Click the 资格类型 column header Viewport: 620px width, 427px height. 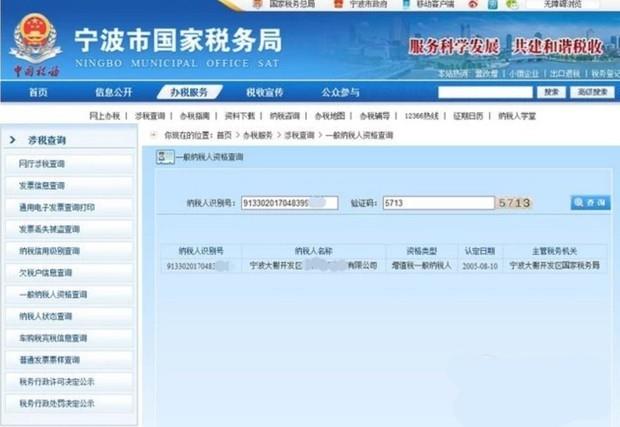tap(422, 251)
